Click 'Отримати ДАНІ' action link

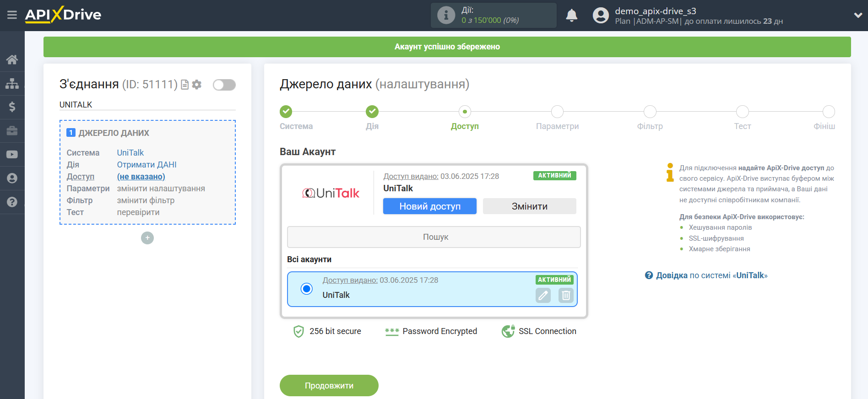pos(146,165)
